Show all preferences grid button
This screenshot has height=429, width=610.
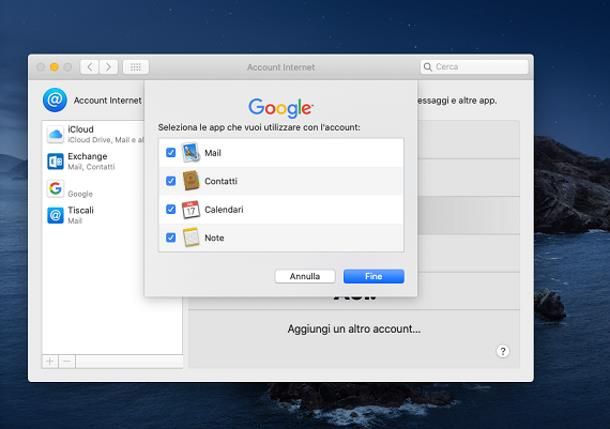[135, 67]
